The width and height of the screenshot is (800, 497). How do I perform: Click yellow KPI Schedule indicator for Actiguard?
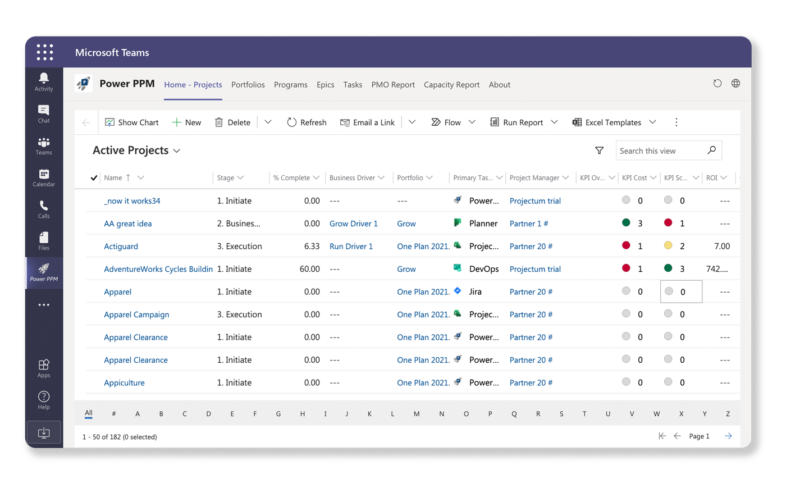coord(668,245)
